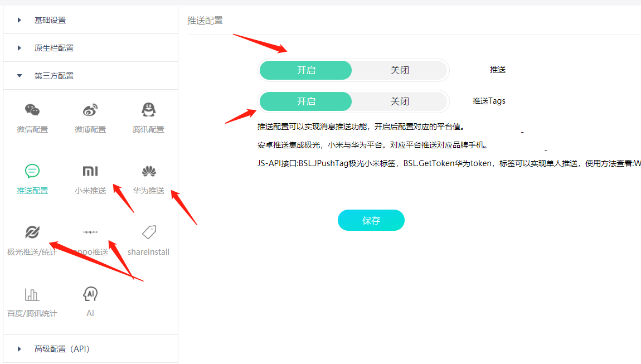Screen dimensions: 641x364
Task: Expand the 原生栏配置 section arrow
Action: pos(19,48)
